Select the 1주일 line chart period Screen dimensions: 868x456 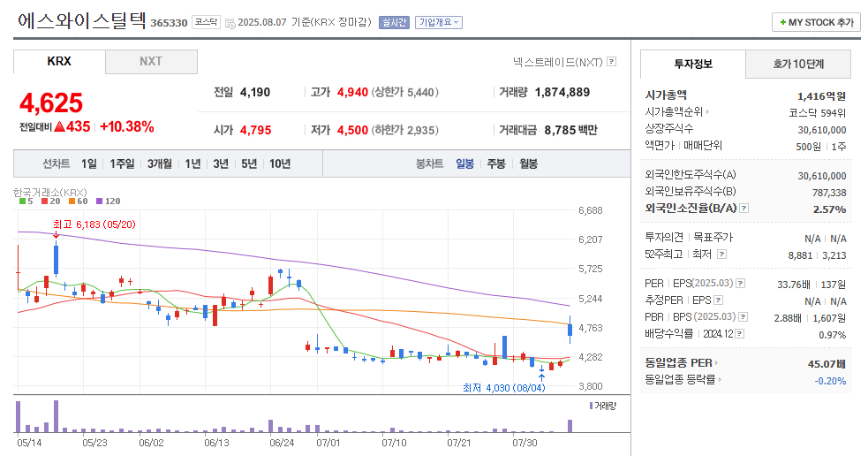point(122,164)
